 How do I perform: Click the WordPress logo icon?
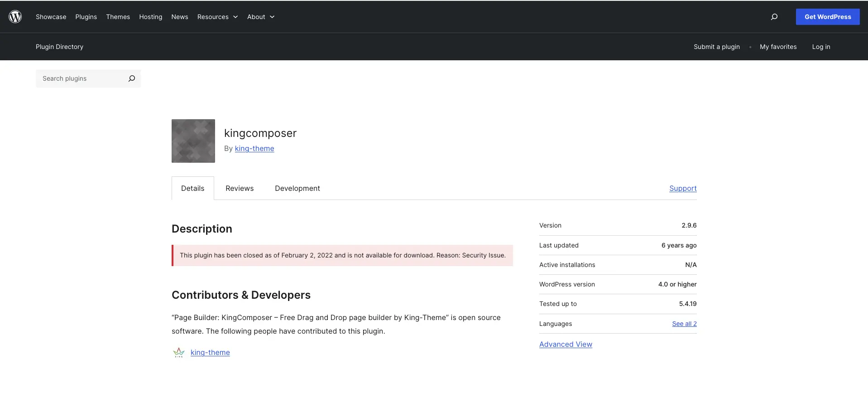pos(15,17)
